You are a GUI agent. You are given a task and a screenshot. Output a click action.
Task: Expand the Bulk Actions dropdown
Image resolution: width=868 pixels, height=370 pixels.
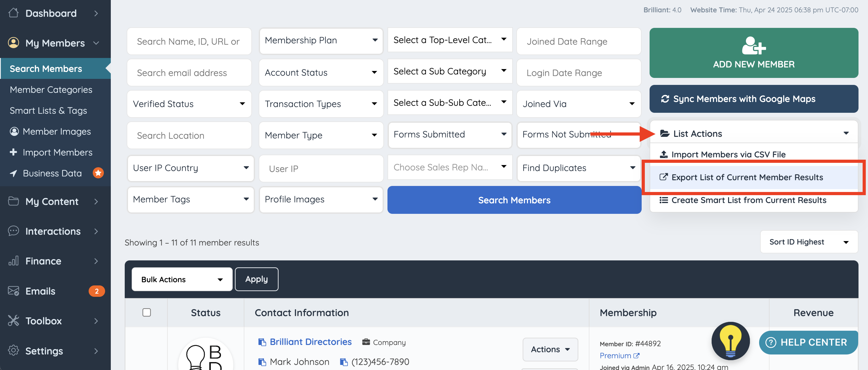coord(182,279)
